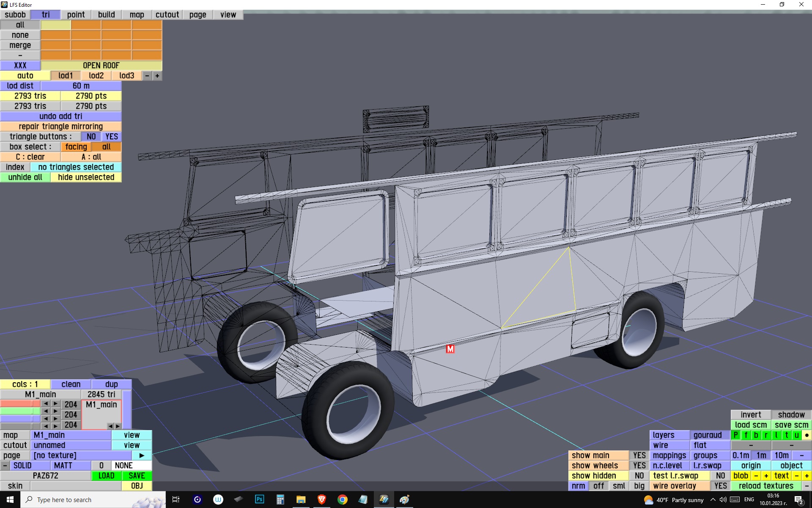Toggle the wire overlay YES switch
The height and width of the screenshot is (508, 812).
click(720, 486)
